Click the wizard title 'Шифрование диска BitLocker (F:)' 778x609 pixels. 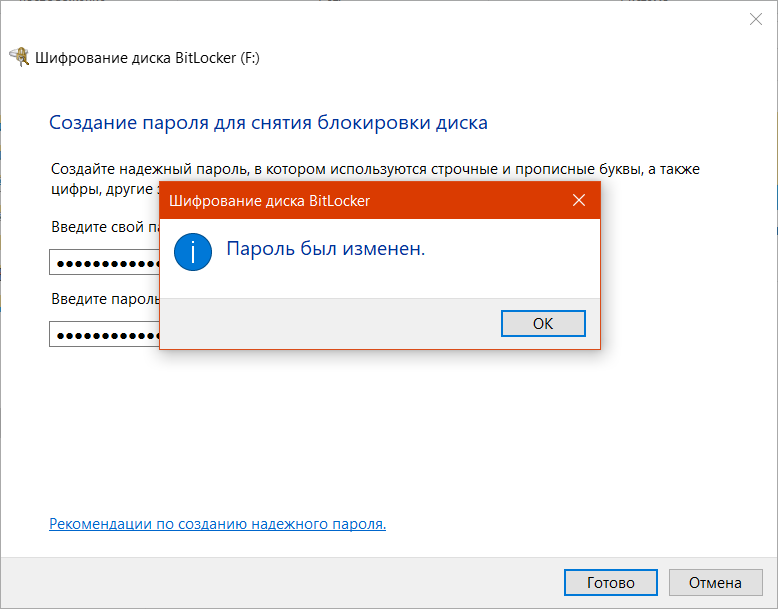[x=147, y=58]
